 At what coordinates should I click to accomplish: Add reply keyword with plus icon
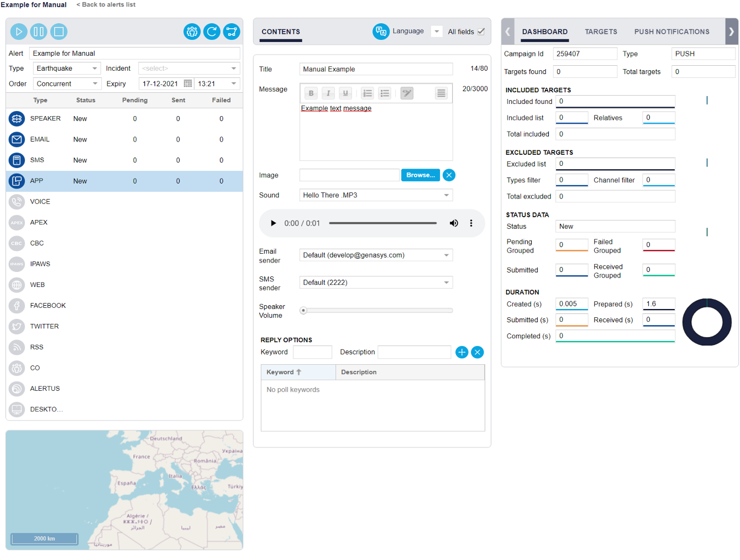462,352
